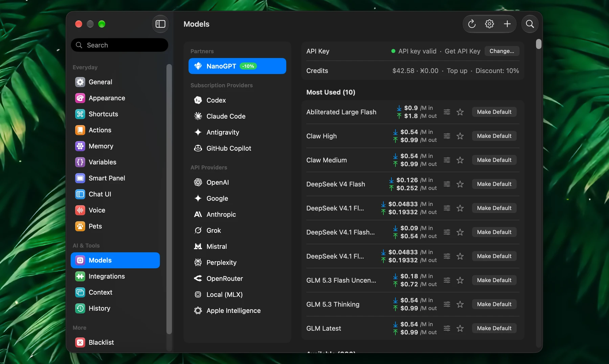The height and width of the screenshot is (364, 609).
Task: Select the Anthropic API provider
Action: [x=237, y=214]
